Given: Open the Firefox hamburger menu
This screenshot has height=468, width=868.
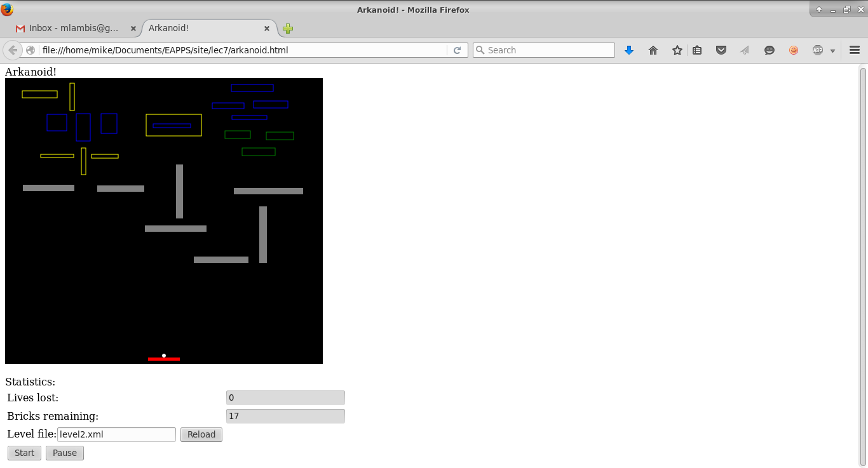Looking at the screenshot, I should pos(855,50).
